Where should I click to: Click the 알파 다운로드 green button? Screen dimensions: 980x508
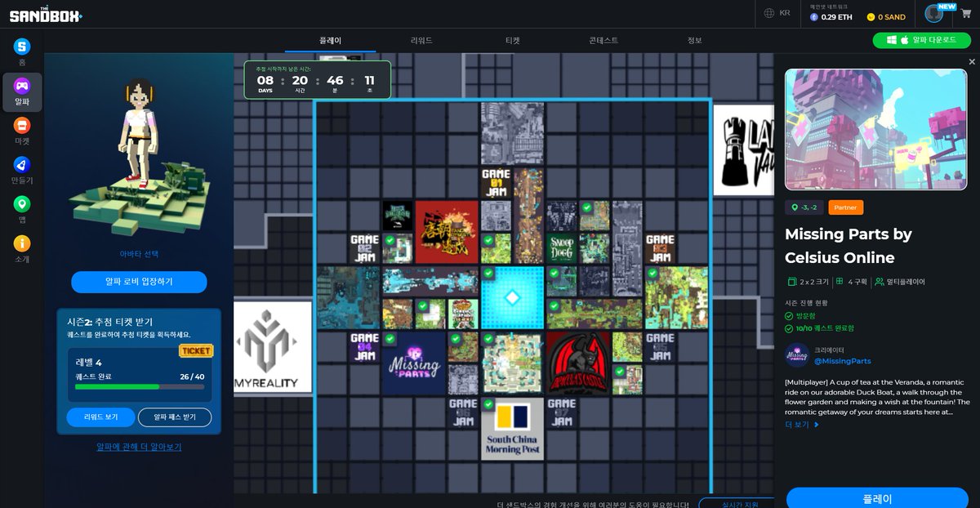click(920, 40)
